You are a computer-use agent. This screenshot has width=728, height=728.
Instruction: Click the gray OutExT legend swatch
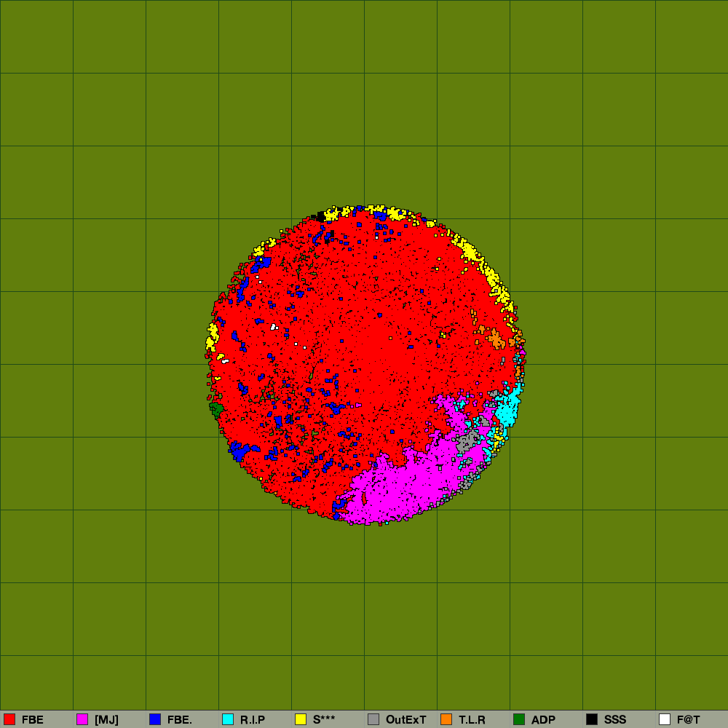pyautogui.click(x=373, y=719)
